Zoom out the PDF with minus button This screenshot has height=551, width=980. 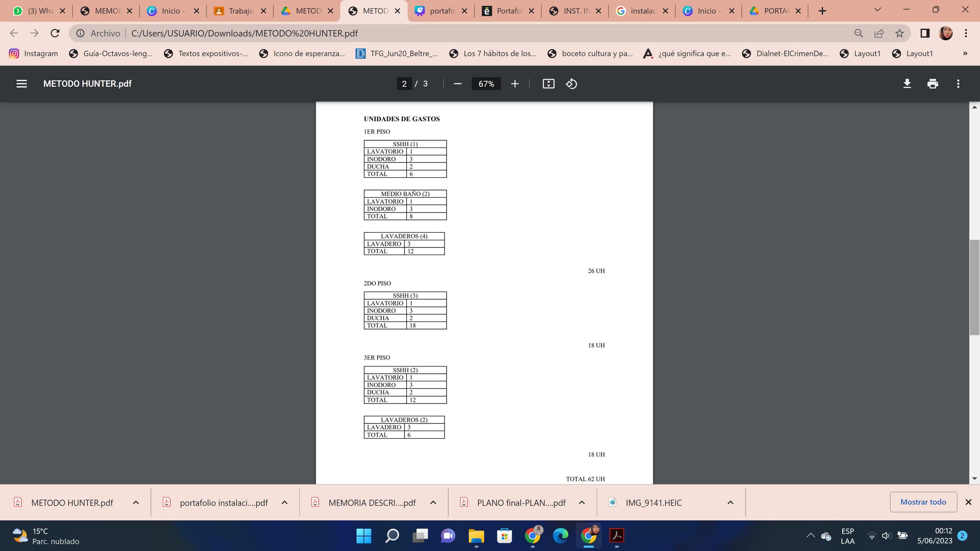(x=458, y=84)
